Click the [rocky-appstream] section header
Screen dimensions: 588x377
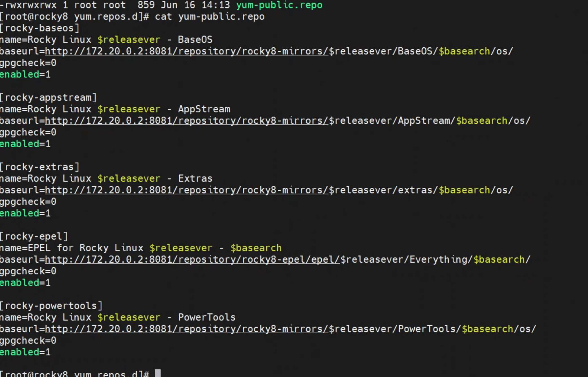(x=48, y=97)
